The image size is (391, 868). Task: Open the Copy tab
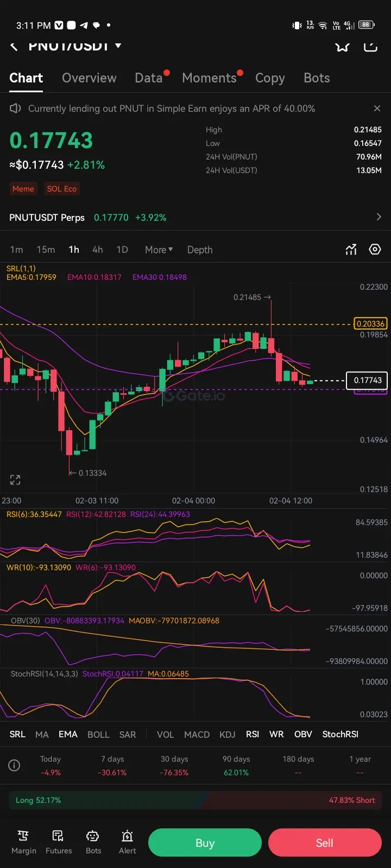pos(270,78)
